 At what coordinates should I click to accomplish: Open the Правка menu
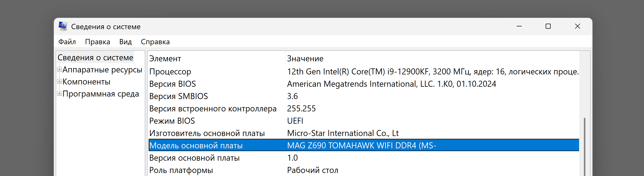click(x=98, y=42)
